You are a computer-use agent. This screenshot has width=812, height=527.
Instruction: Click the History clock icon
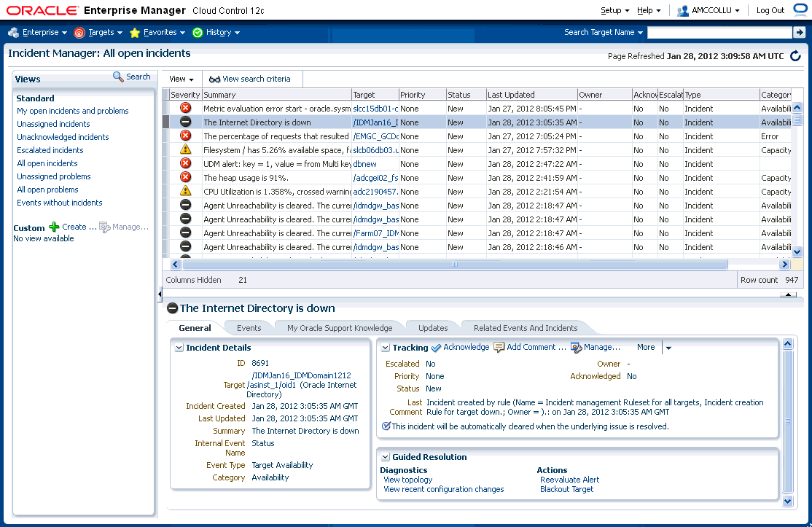click(x=198, y=33)
